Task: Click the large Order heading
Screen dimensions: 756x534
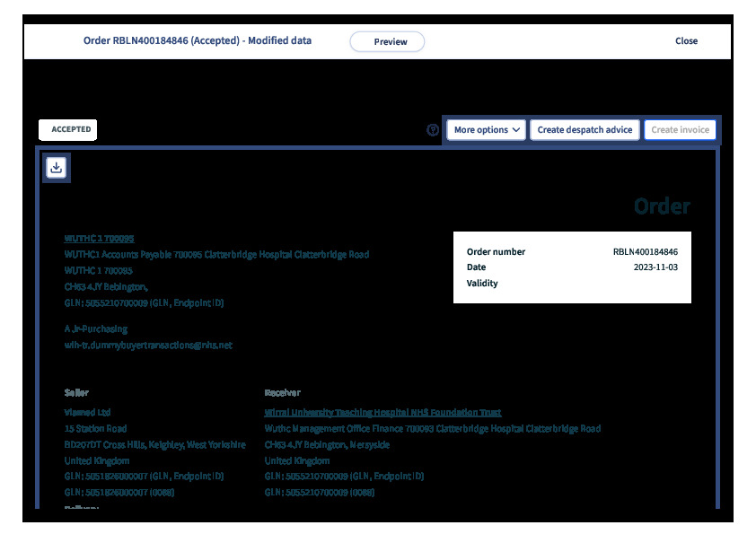Action: tap(662, 206)
